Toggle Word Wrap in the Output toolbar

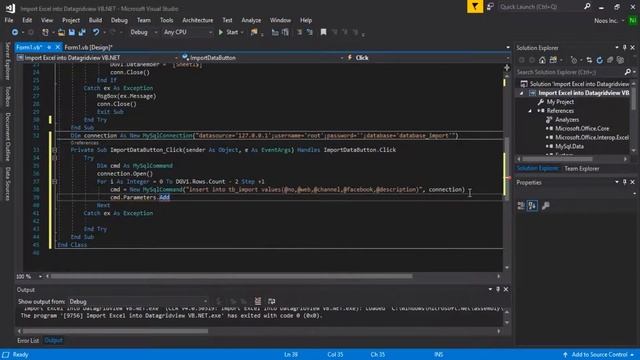(271, 301)
